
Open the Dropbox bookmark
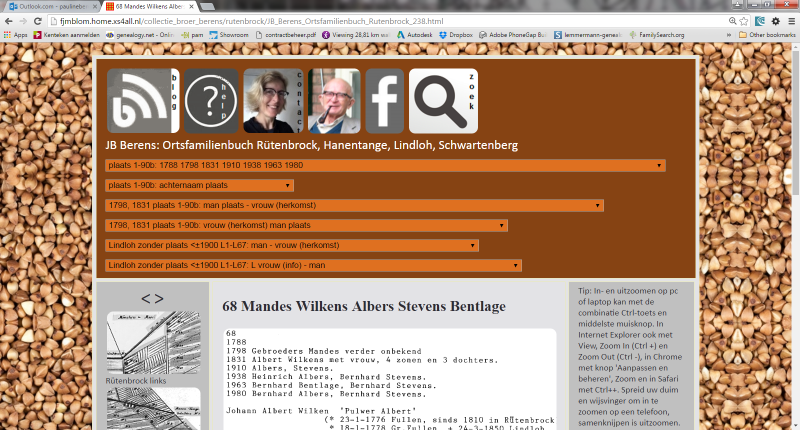(x=456, y=35)
